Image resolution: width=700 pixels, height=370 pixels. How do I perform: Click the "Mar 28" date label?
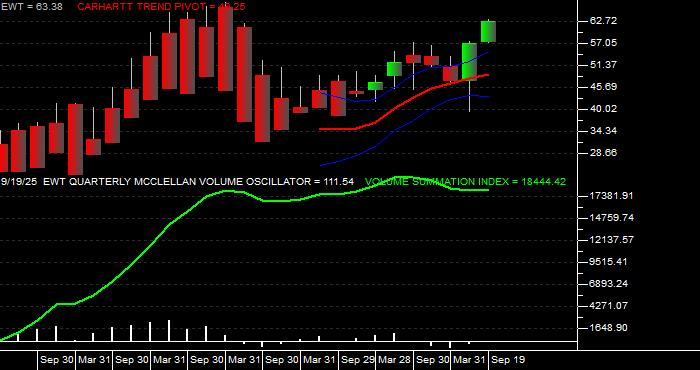(x=395, y=360)
